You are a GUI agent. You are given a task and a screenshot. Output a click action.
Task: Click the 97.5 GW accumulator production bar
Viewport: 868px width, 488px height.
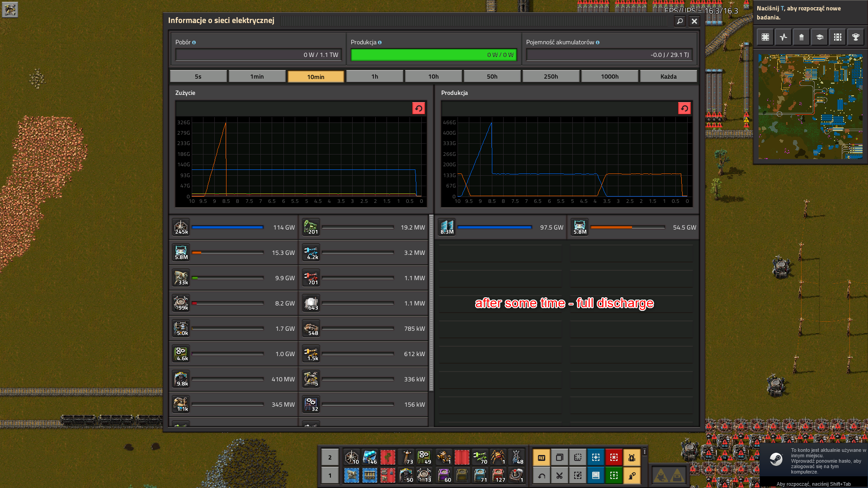click(494, 227)
